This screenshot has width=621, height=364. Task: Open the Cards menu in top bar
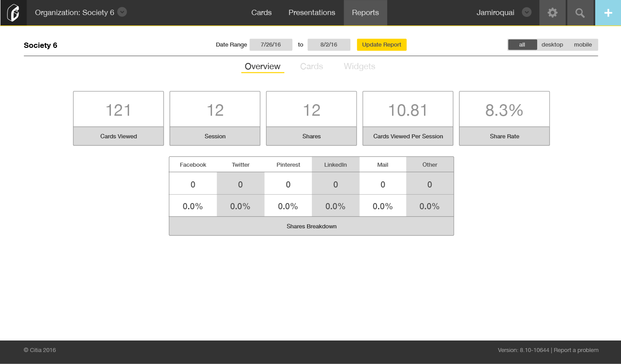[261, 12]
